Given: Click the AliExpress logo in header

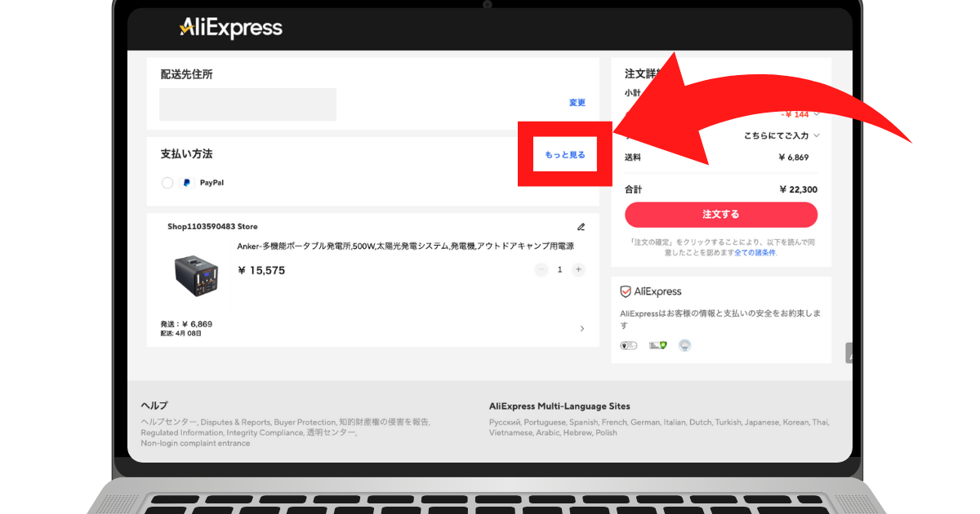Looking at the screenshot, I should 231,29.
